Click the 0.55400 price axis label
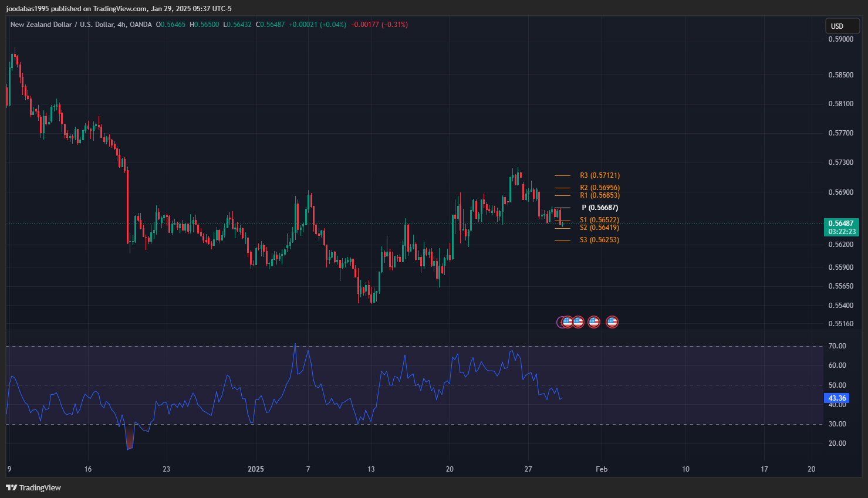Viewport: 868px width, 498px height. (841, 306)
